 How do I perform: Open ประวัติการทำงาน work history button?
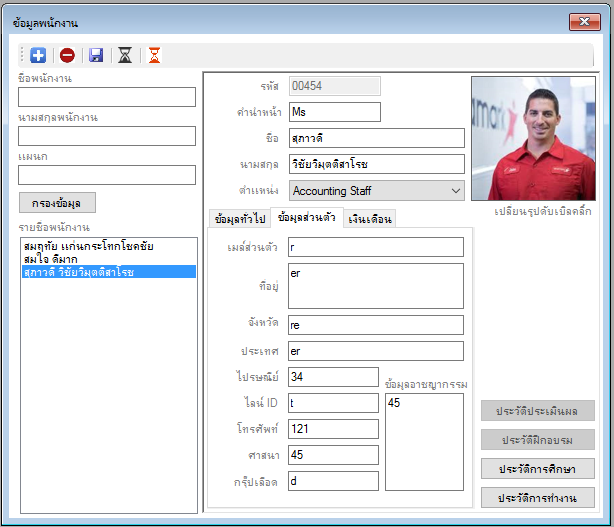click(x=538, y=498)
